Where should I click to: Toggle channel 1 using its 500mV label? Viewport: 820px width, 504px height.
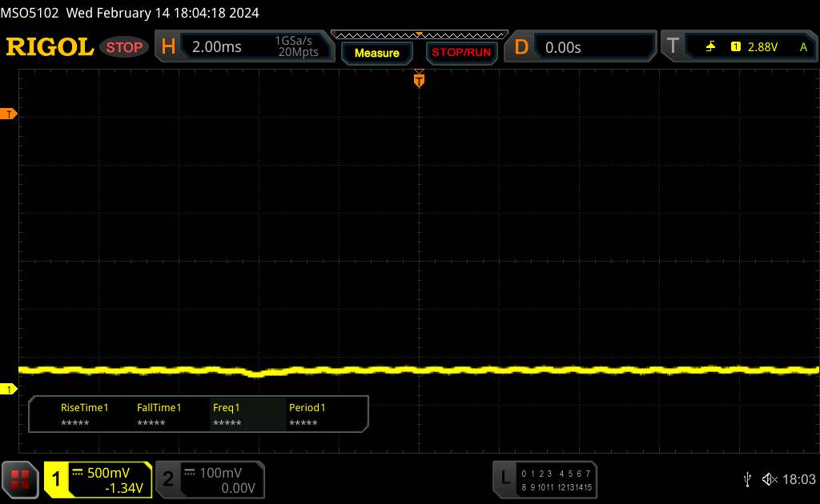[108, 472]
